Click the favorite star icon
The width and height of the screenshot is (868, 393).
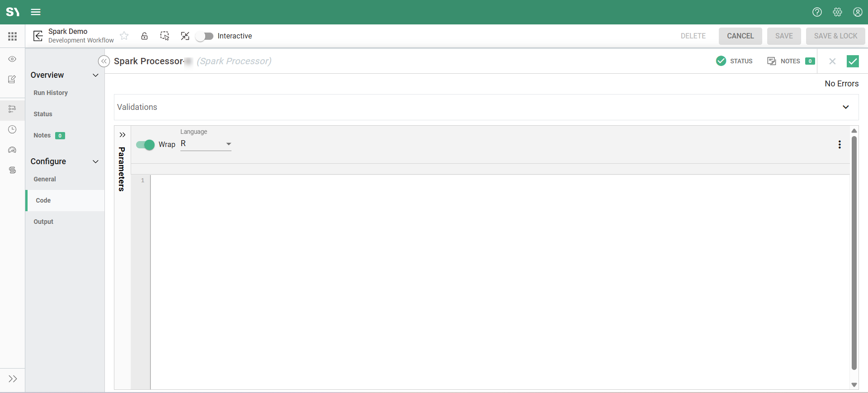click(x=124, y=36)
